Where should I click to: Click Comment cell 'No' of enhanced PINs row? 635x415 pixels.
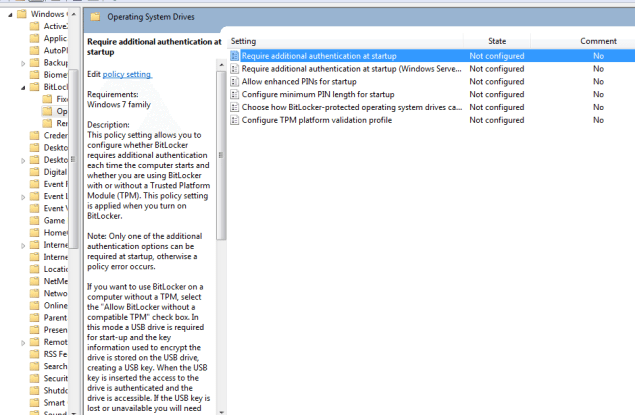click(x=598, y=82)
